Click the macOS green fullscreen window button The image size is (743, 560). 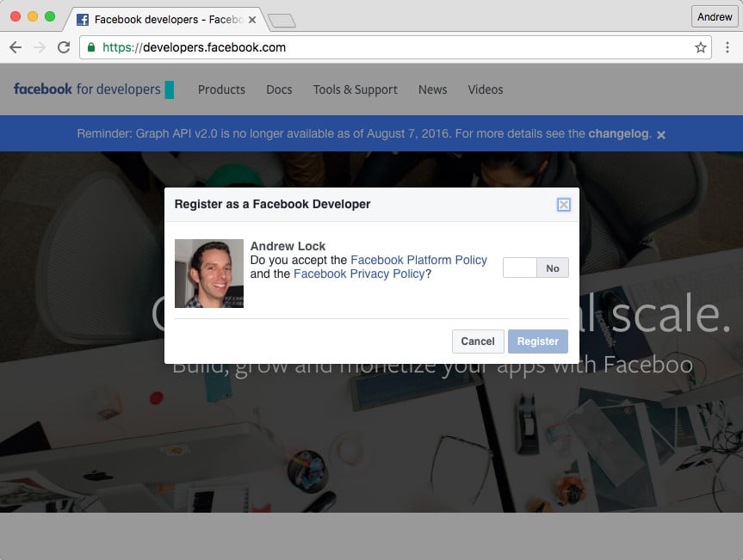pyautogui.click(x=50, y=16)
